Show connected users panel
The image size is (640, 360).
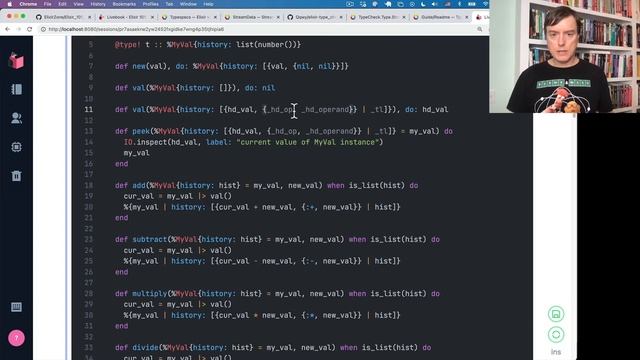click(x=16, y=118)
